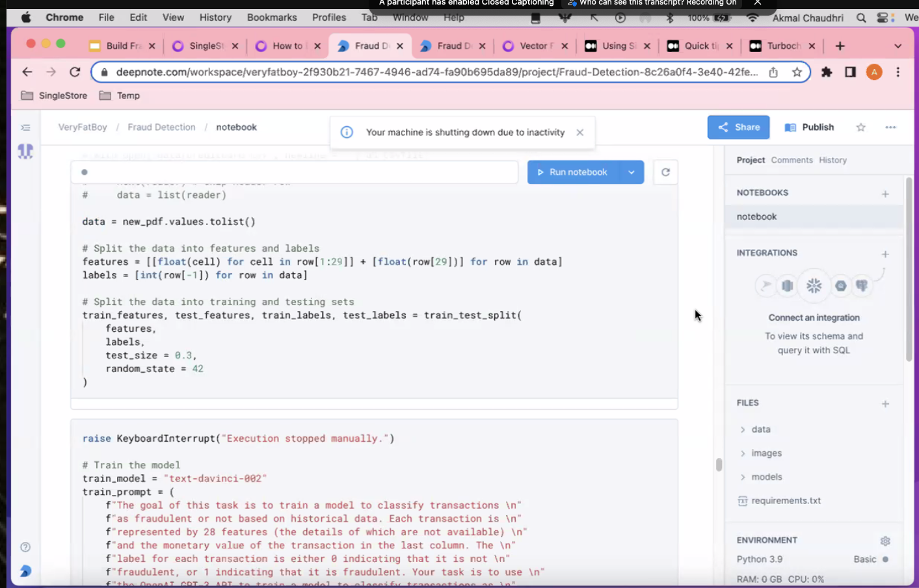Expand the models folder
The height and width of the screenshot is (588, 919).
point(743,477)
